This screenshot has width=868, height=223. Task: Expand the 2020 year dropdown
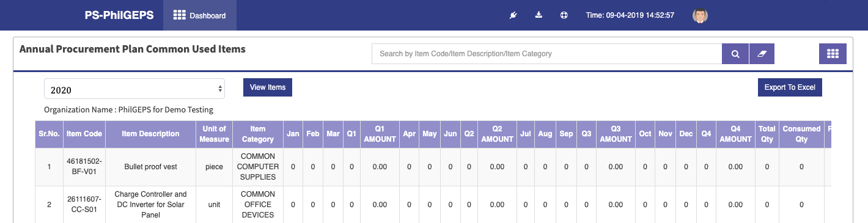click(134, 89)
